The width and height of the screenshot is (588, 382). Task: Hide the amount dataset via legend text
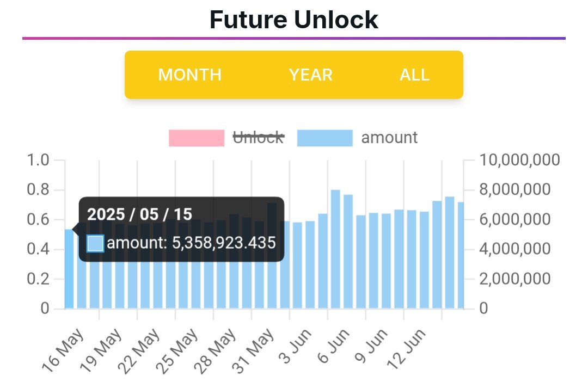coord(389,138)
